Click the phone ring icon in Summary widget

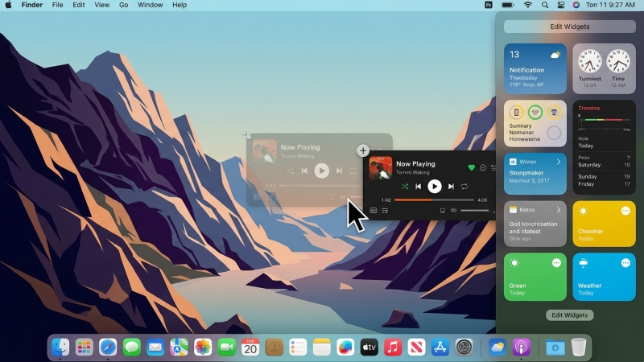tap(516, 112)
